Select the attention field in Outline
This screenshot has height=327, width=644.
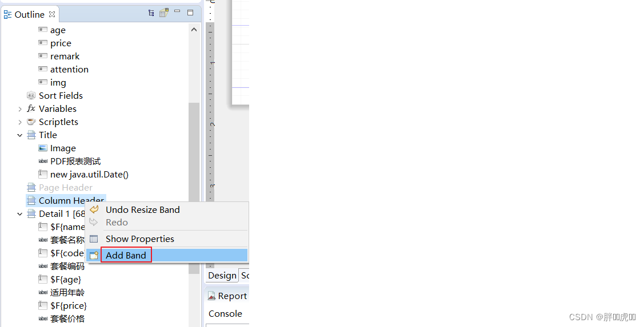[69, 70]
